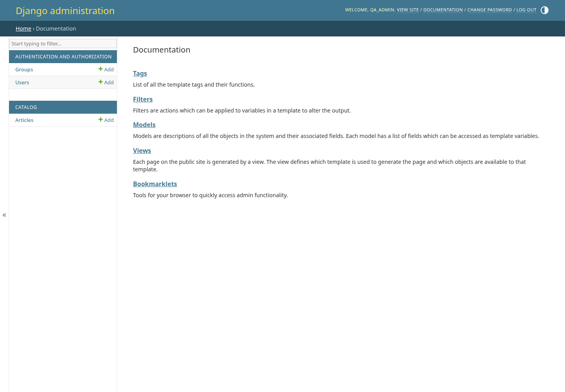565x392 pixels.
Task: Open the Groups model link
Action: [24, 69]
